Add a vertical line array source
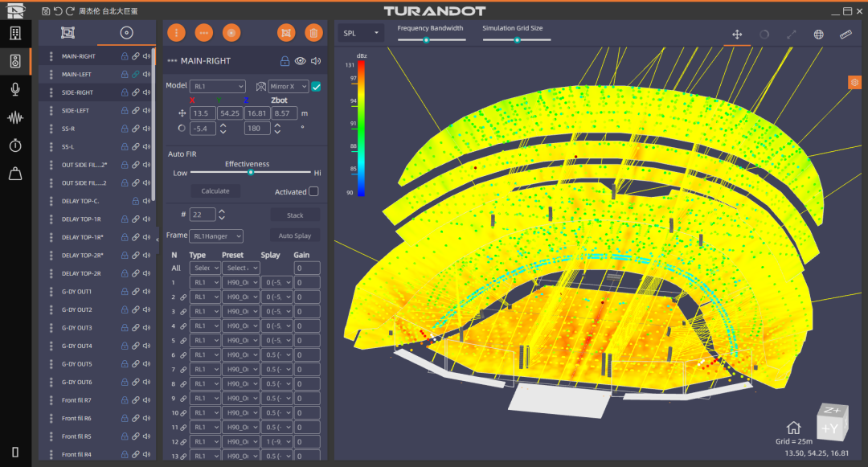868x467 pixels. [x=176, y=33]
